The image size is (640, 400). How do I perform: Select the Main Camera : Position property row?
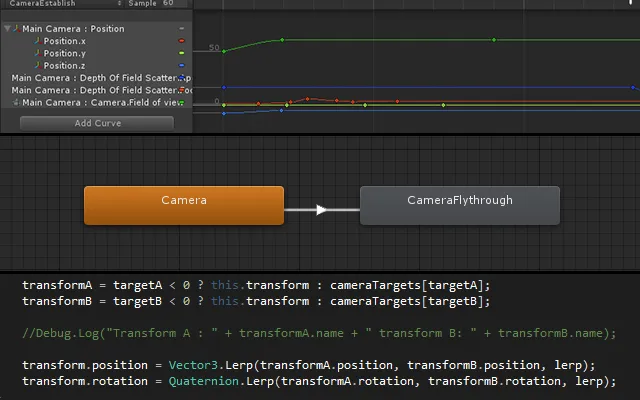pos(96,29)
